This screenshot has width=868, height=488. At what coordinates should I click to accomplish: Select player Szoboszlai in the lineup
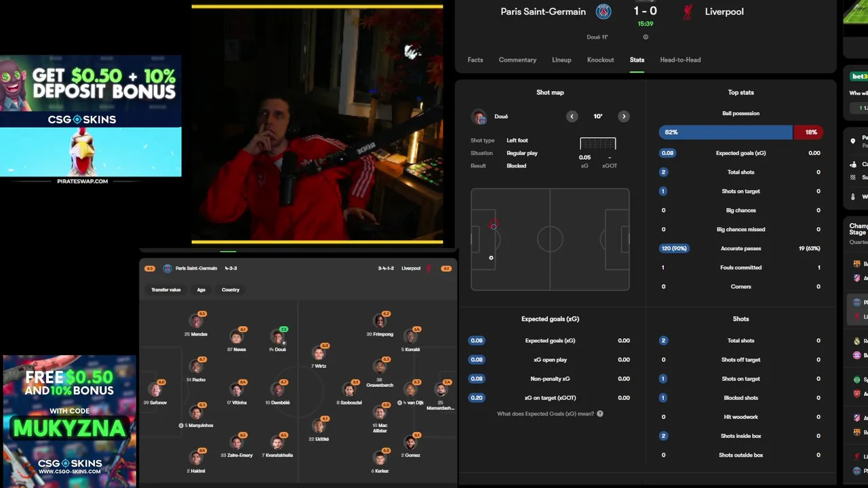[x=349, y=393]
